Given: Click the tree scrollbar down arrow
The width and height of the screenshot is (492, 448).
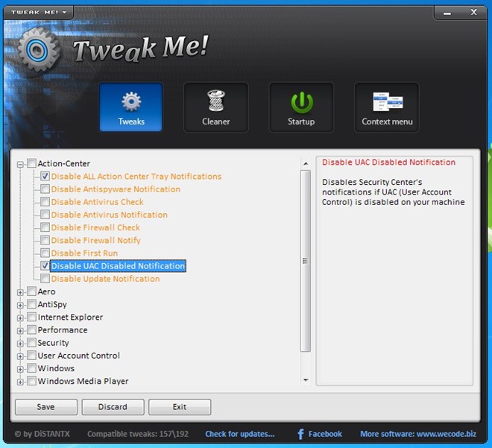Looking at the screenshot, I should tap(306, 380).
